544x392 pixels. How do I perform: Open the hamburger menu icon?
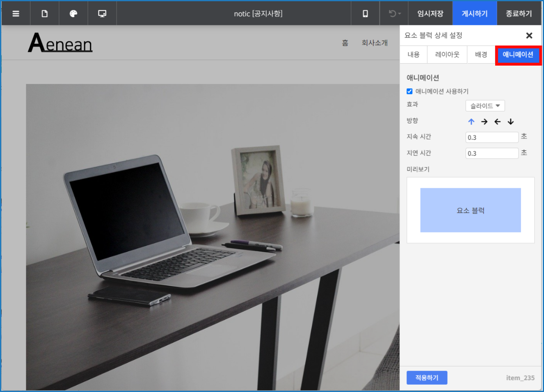pyautogui.click(x=16, y=14)
